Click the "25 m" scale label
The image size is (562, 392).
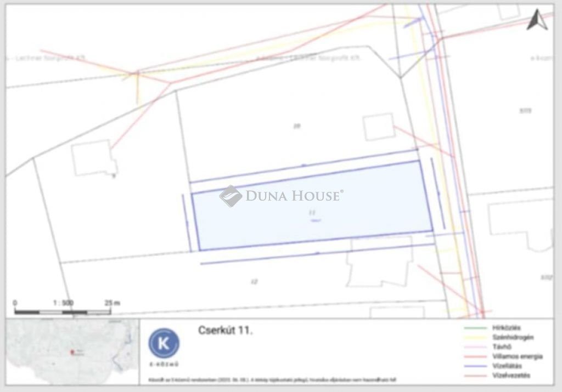(x=112, y=303)
